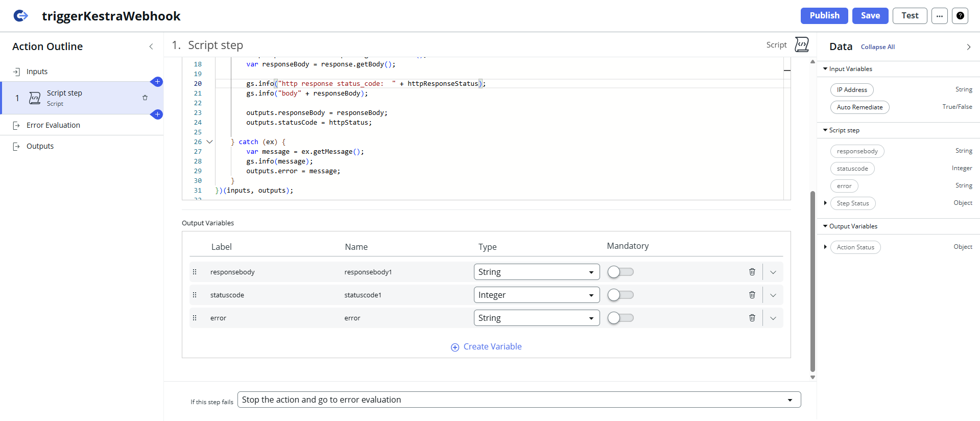Click the scroll up arrow of main panel
Image resolution: width=980 pixels, height=421 pixels.
point(812,62)
